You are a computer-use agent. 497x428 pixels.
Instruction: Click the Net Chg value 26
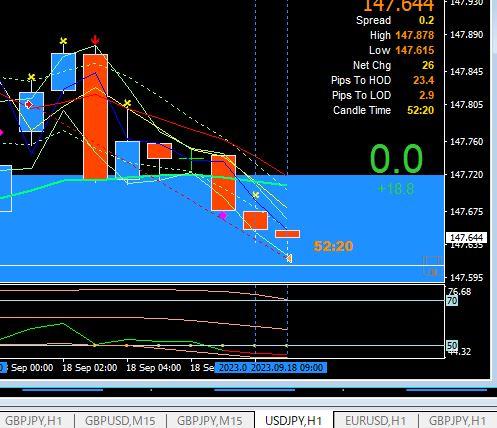point(428,65)
